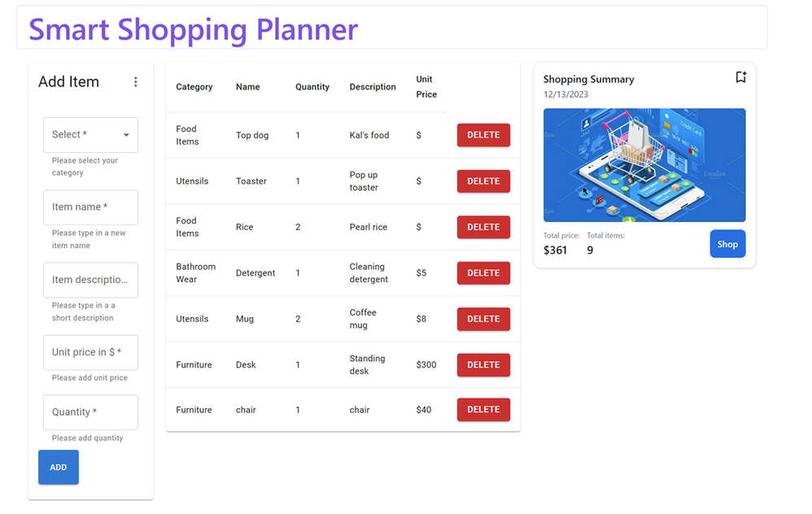Delete the Mug row

pyautogui.click(x=483, y=319)
